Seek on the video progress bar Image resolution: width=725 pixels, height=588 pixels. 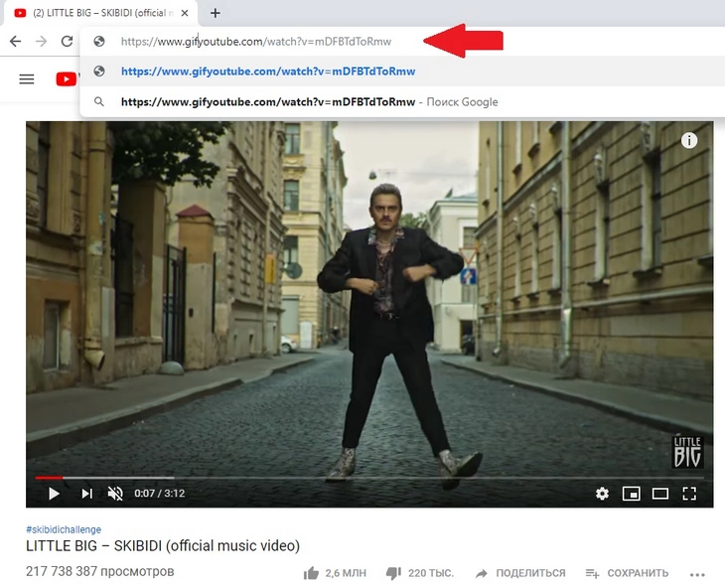(x=369, y=478)
